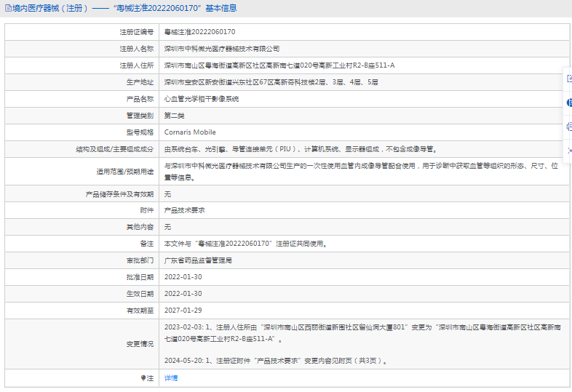Select the product name 心血管光学相干影像系统
The height and width of the screenshot is (392, 572).
click(202, 99)
